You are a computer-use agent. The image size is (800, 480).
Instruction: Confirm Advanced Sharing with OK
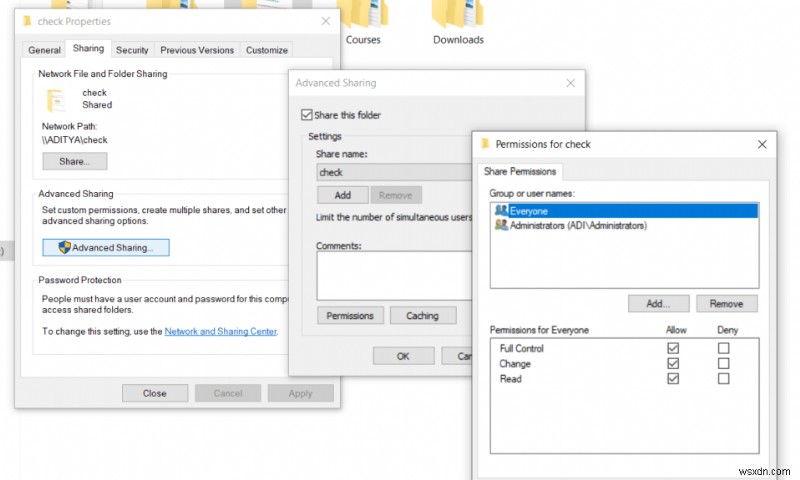[403, 356]
